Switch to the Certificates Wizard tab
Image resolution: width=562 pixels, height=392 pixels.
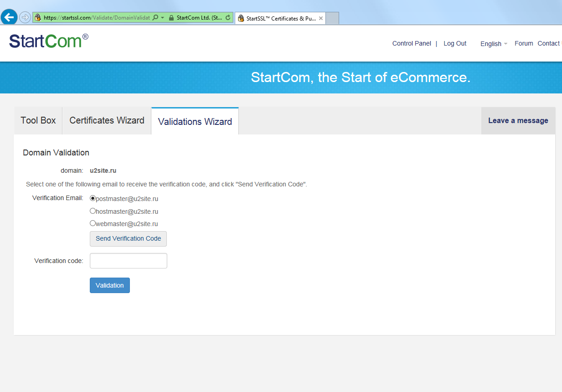(x=107, y=120)
